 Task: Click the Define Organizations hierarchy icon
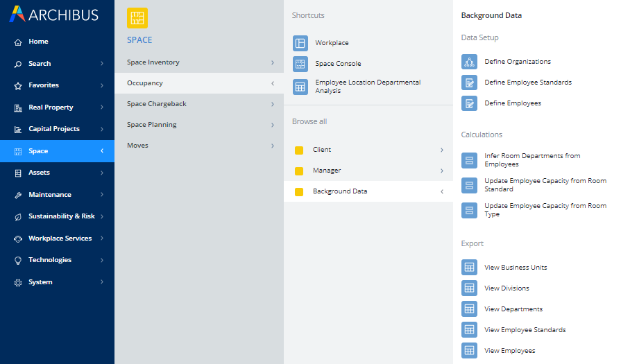[x=470, y=62]
